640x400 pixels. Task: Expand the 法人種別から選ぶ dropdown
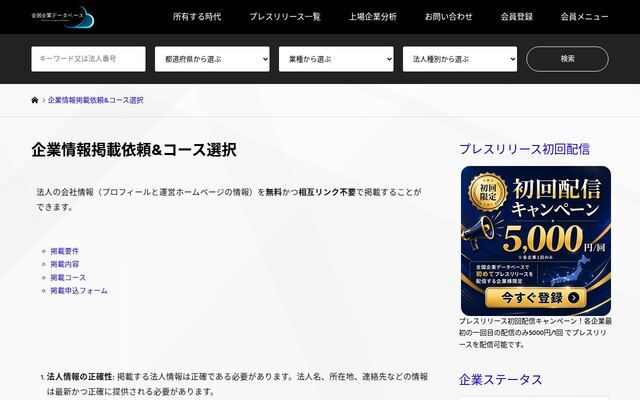[460, 59]
